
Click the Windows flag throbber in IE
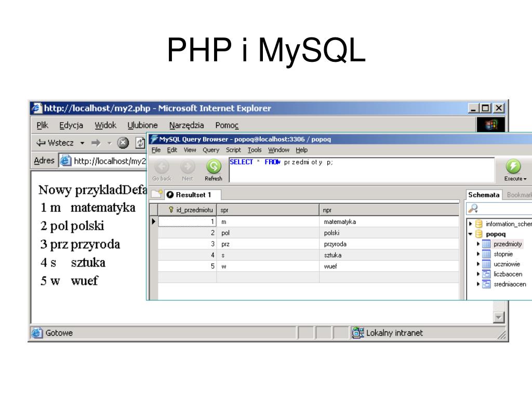(x=491, y=125)
